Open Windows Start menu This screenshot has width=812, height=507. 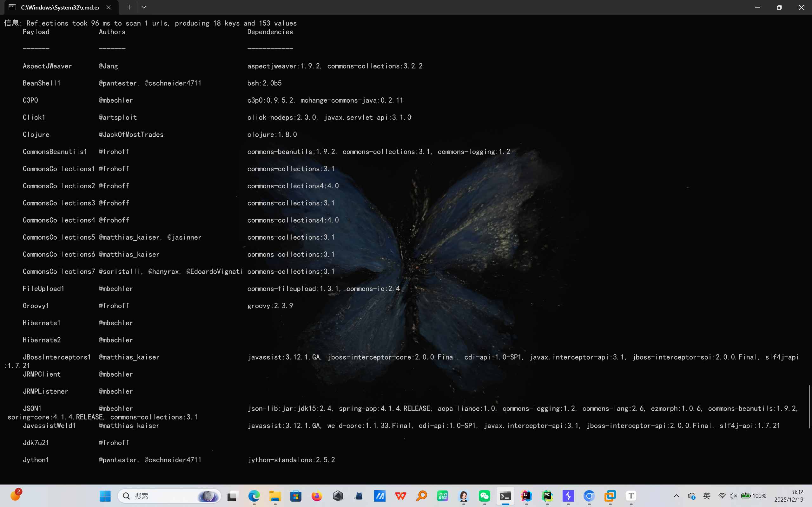tap(105, 496)
